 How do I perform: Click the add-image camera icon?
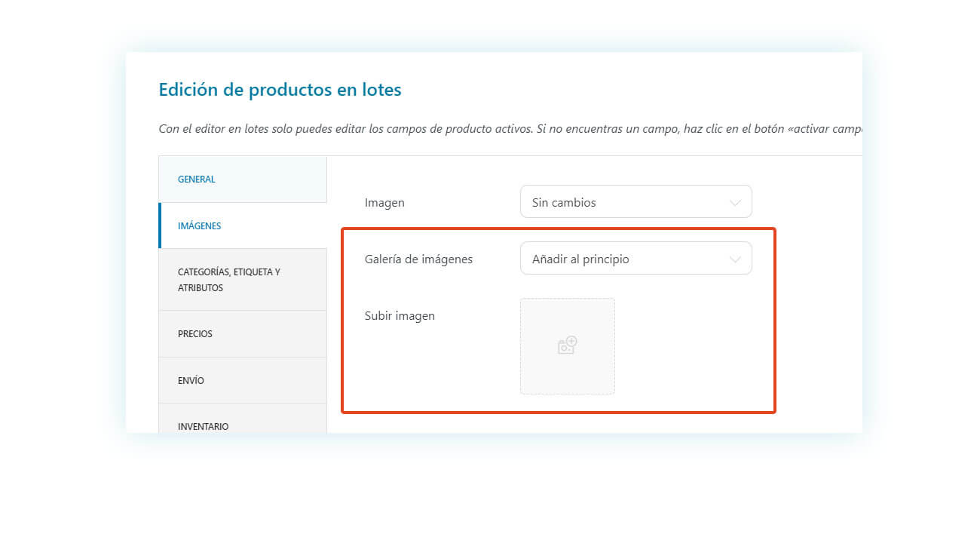(x=568, y=345)
